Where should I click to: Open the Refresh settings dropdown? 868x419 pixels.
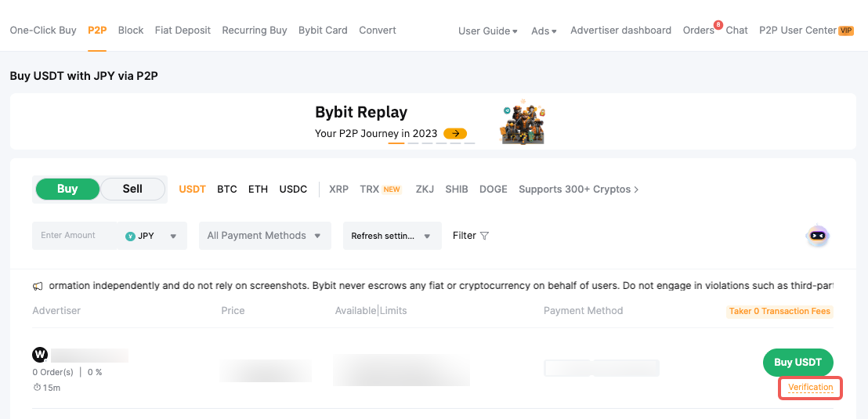(x=392, y=236)
